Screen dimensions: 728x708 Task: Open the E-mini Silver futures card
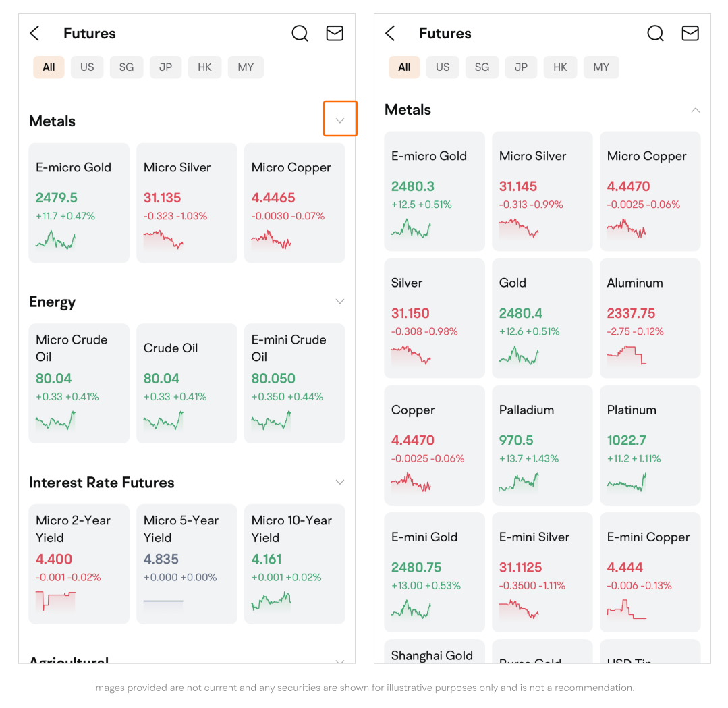542,572
